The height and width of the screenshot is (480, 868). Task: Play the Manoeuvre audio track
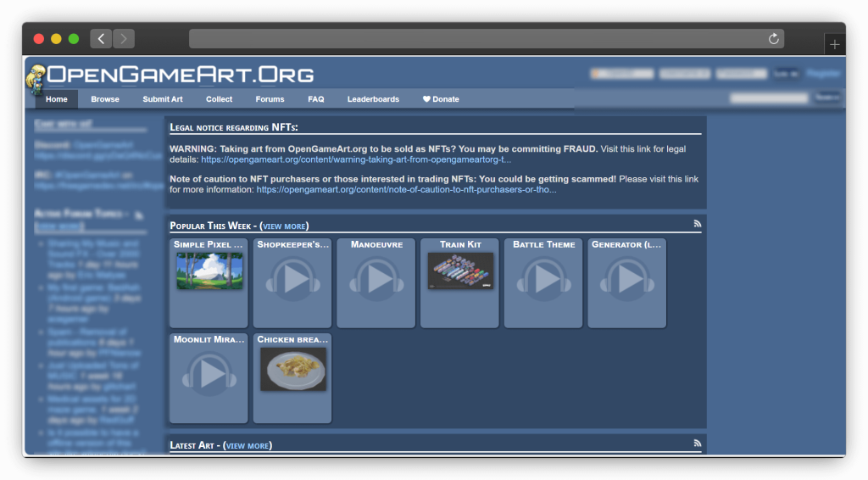376,278
